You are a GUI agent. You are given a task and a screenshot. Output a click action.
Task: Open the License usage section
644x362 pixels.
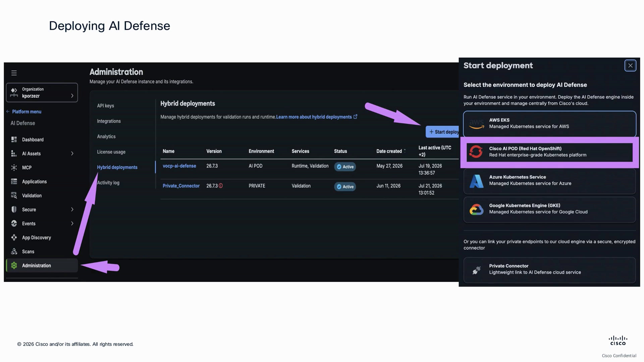(x=111, y=152)
